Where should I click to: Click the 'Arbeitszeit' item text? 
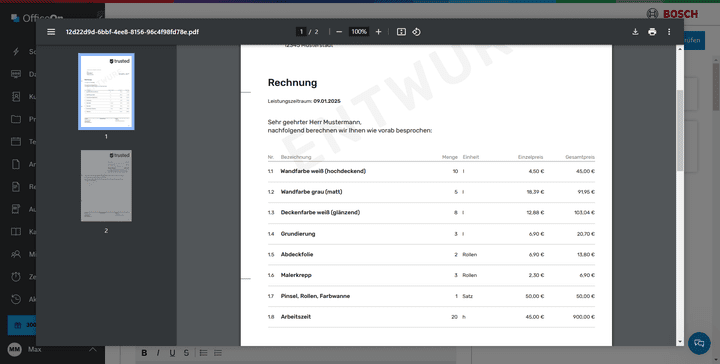[x=296, y=317]
